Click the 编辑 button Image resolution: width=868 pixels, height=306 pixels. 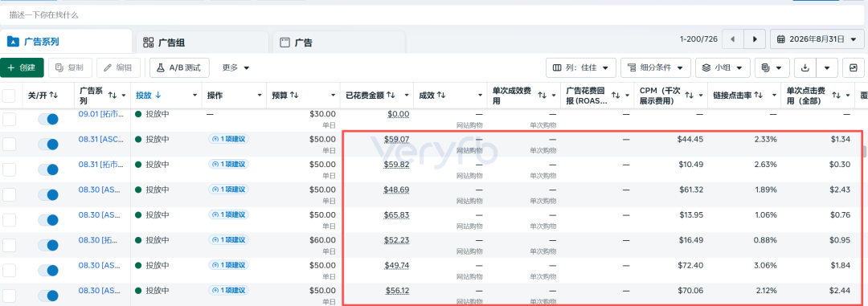point(118,67)
